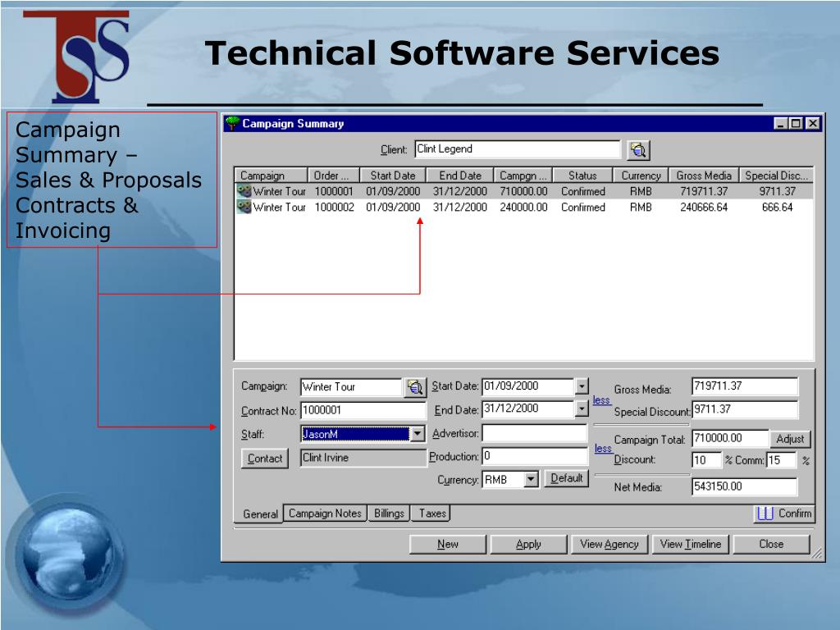Sort by the Campaign column header
Image resolution: width=840 pixels, height=630 pixels.
click(271, 176)
